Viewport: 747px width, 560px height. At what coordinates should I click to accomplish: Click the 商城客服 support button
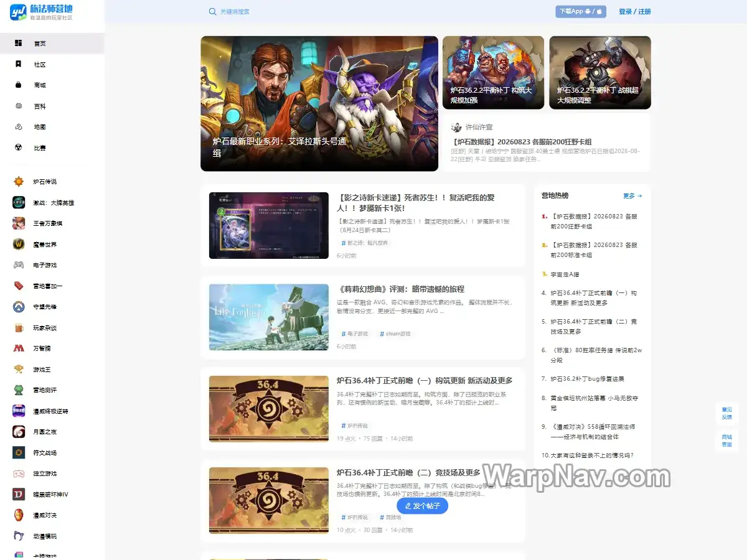(726, 441)
